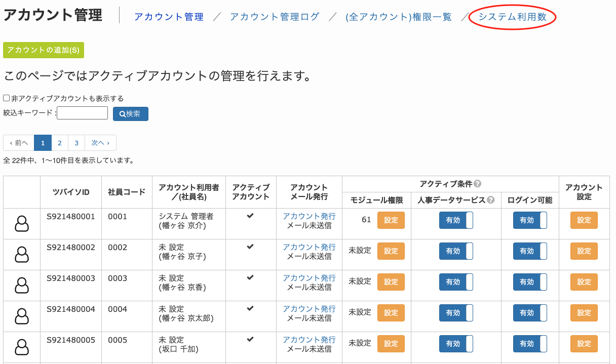Click the module count 61 cell

(367, 219)
